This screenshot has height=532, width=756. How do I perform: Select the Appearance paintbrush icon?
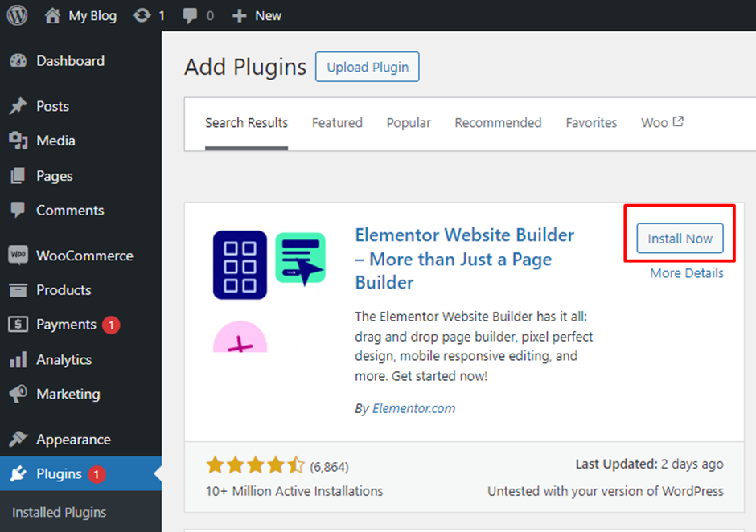coord(18,439)
